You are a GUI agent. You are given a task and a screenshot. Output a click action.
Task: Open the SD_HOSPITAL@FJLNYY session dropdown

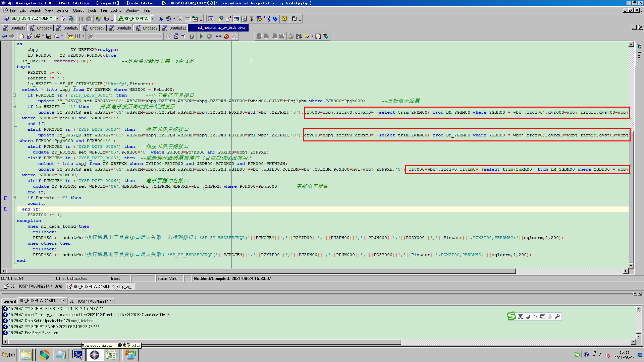57,19
